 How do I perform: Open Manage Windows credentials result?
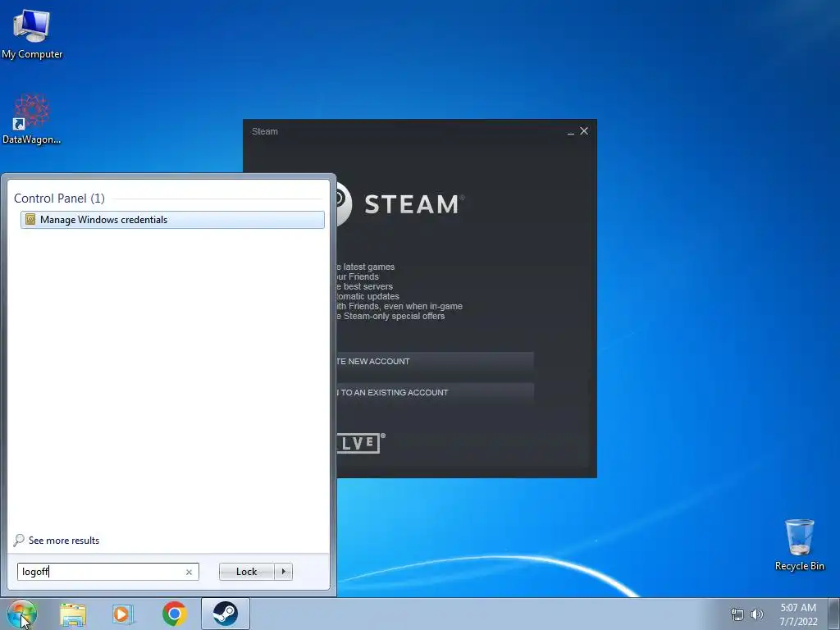click(x=172, y=220)
